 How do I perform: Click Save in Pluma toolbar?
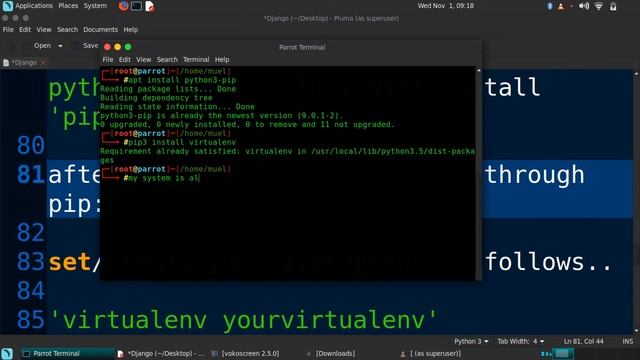[x=91, y=46]
